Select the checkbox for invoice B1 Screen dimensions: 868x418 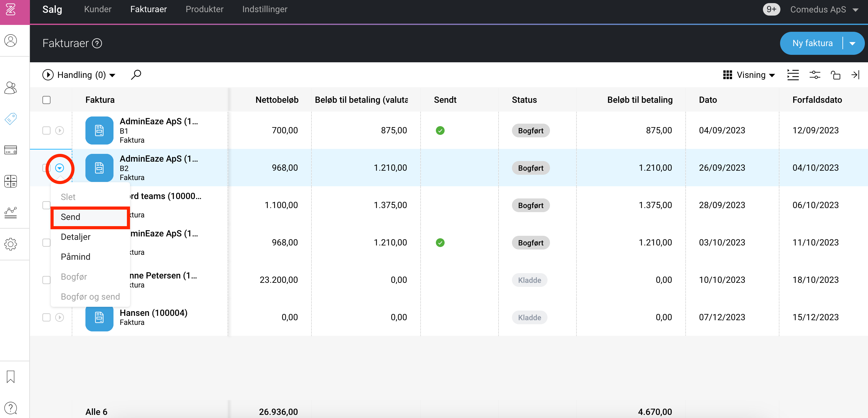point(46,131)
